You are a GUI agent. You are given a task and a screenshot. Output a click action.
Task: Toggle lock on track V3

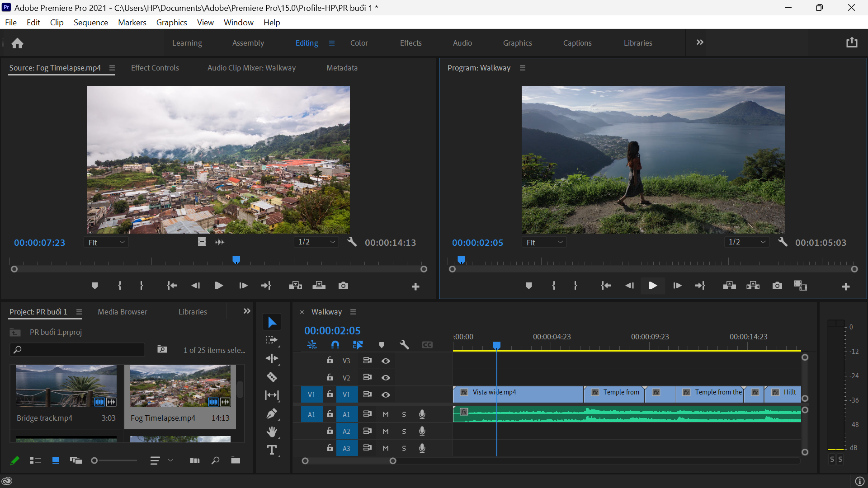point(330,360)
